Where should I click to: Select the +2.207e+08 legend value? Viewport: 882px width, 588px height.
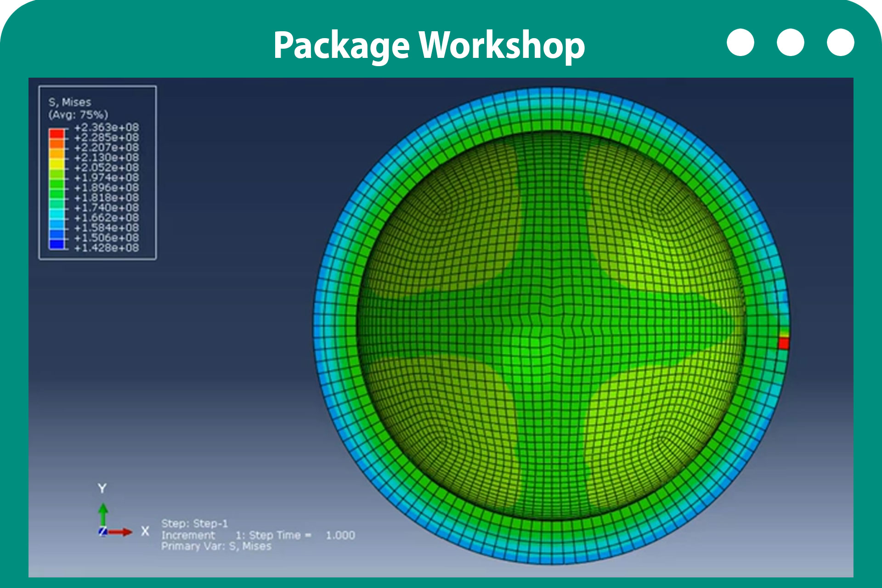click(107, 147)
